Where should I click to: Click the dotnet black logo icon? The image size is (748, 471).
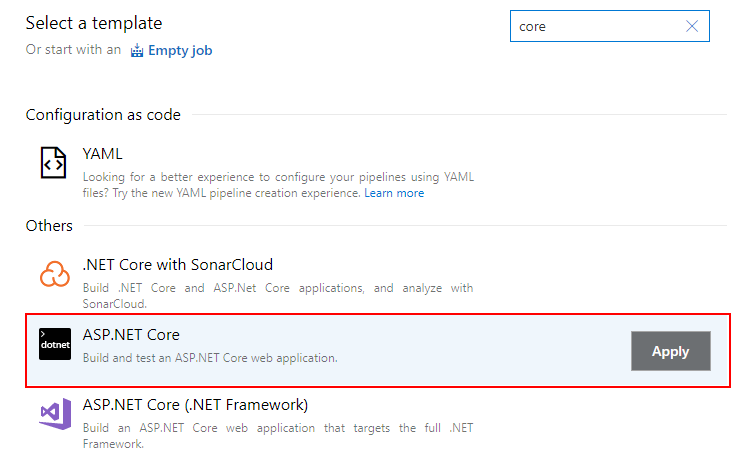tap(54, 343)
